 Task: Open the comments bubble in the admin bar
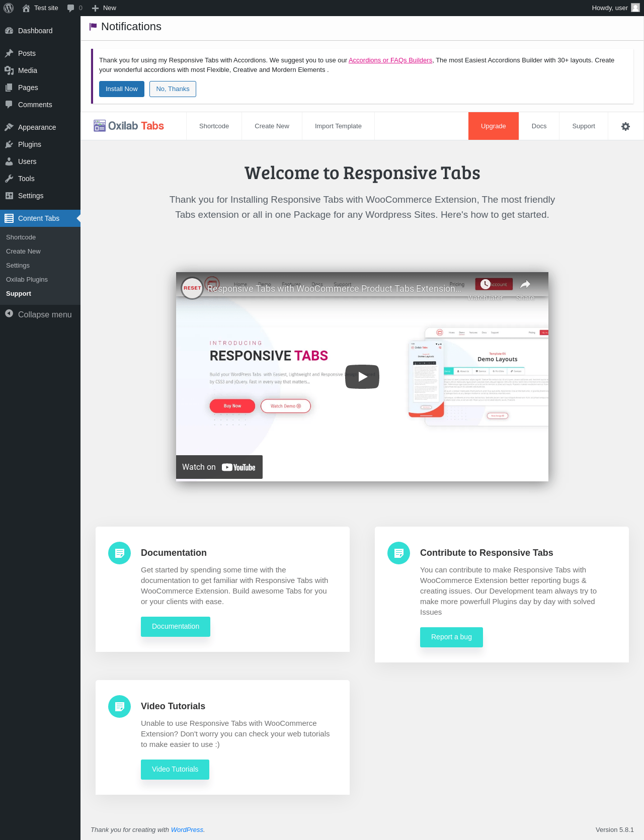(70, 8)
